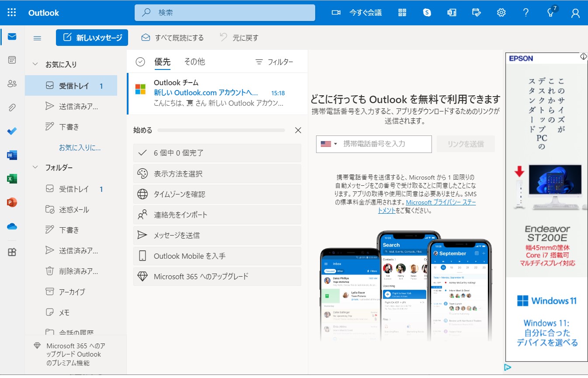This screenshot has width=588, height=378.
Task: Select all messages with the circle checkbox
Action: point(140,62)
